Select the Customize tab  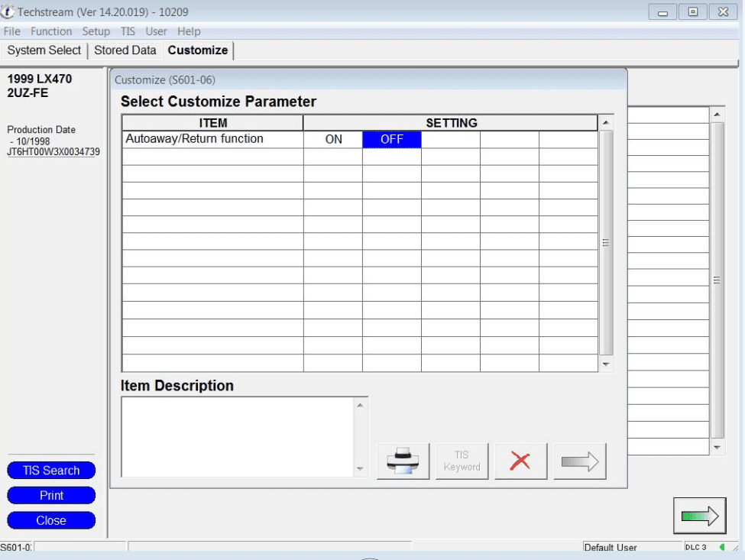(x=198, y=50)
